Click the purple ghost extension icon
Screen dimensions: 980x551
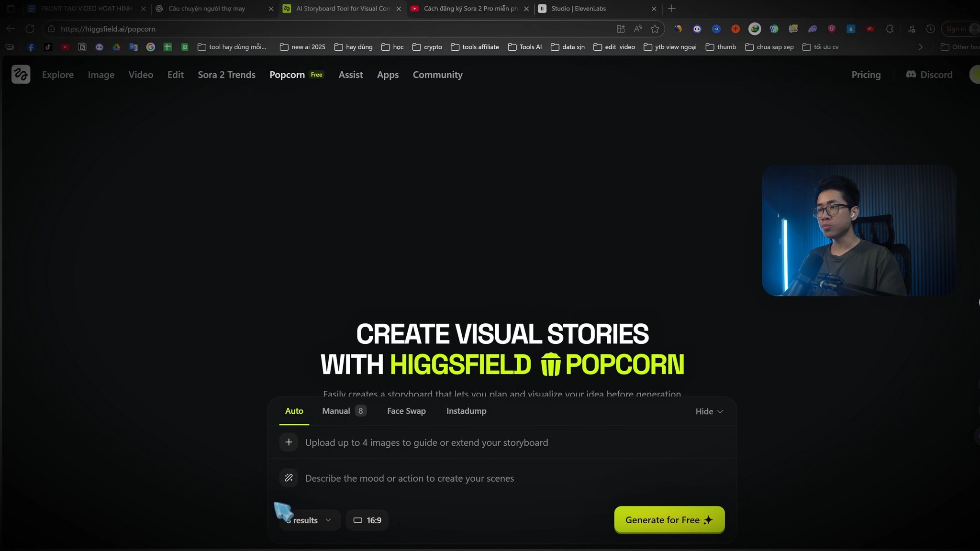coord(813,29)
